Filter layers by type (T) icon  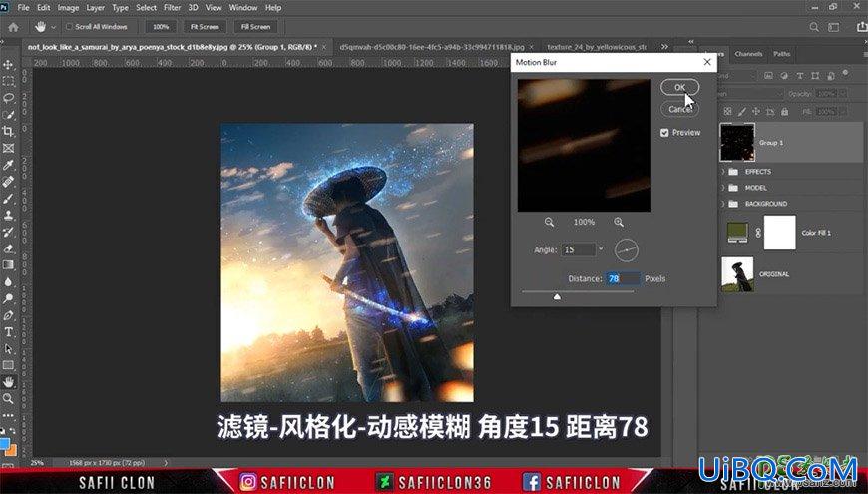tap(799, 75)
